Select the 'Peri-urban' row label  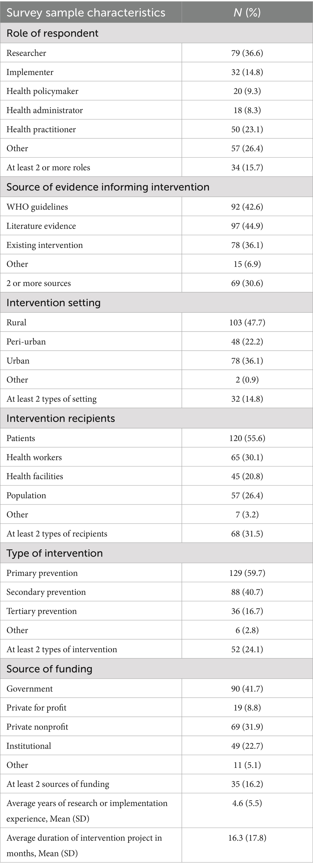click(26, 341)
